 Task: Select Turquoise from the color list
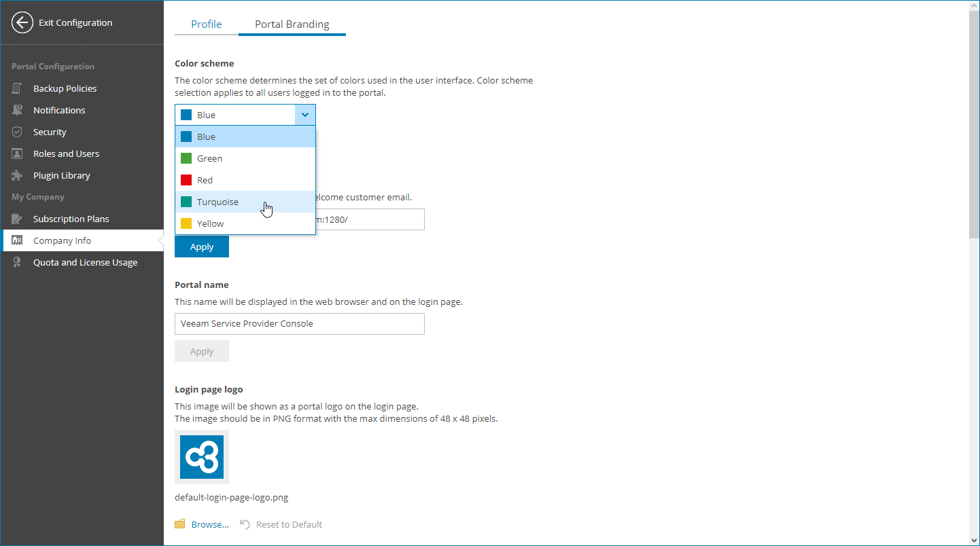click(217, 201)
